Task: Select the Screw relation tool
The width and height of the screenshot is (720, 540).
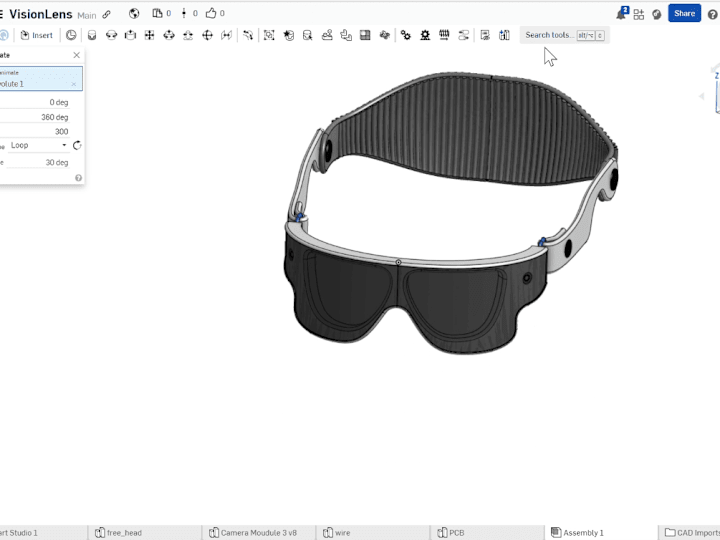Action: click(x=444, y=35)
